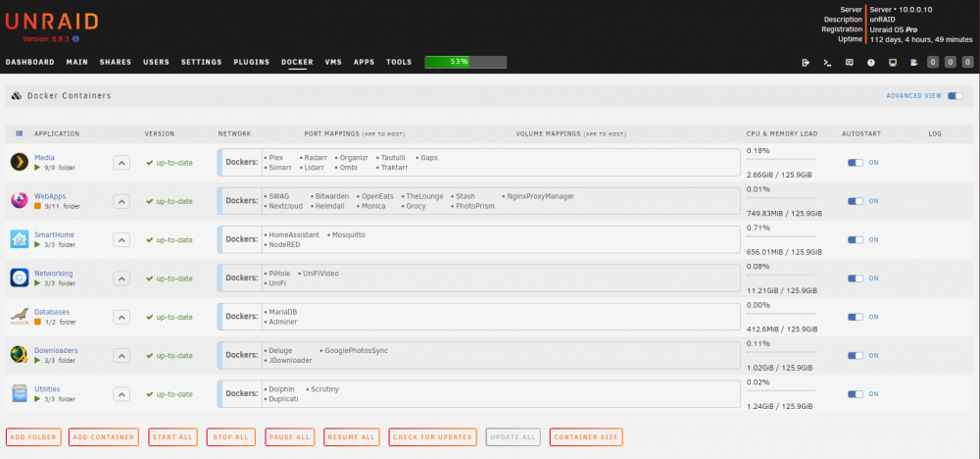
Task: Collapse the Utilities folder chevron
Action: (x=122, y=394)
